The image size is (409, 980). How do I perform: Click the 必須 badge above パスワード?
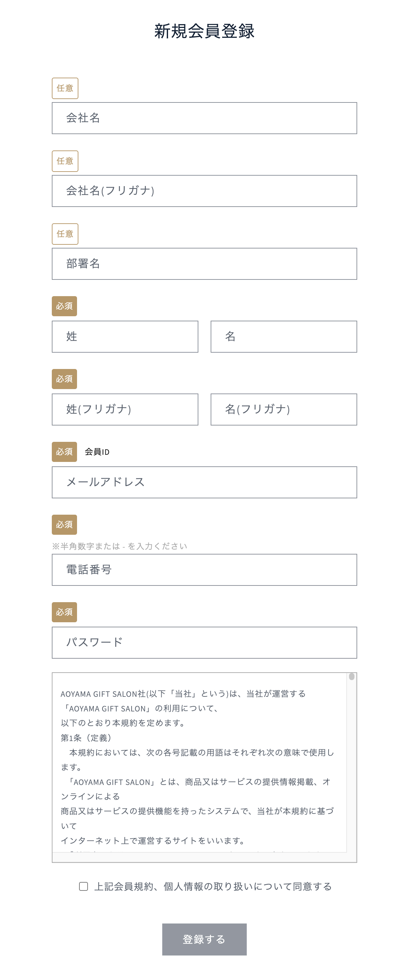tap(64, 612)
